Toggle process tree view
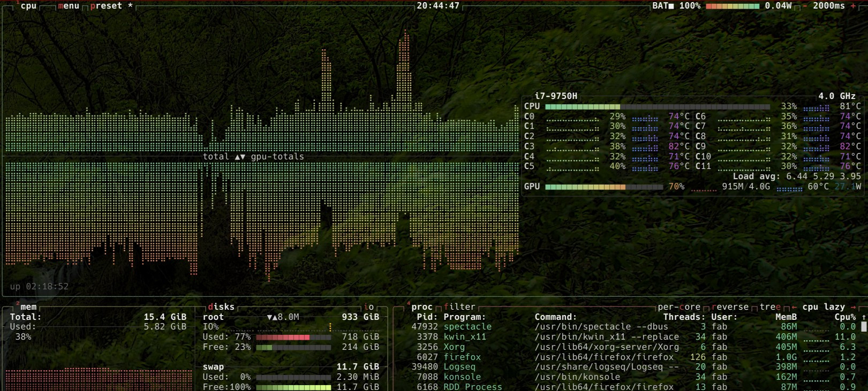Image resolution: width=868 pixels, height=391 pixels. coord(770,307)
